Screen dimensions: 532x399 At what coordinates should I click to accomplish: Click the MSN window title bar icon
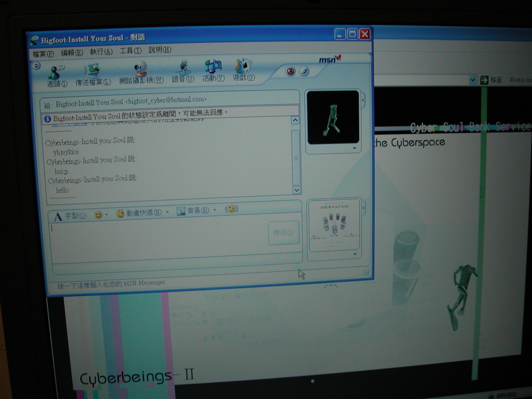click(34, 41)
